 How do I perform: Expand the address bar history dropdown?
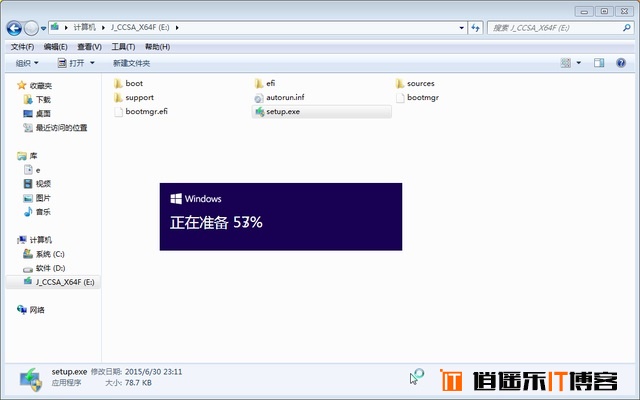pos(462,28)
